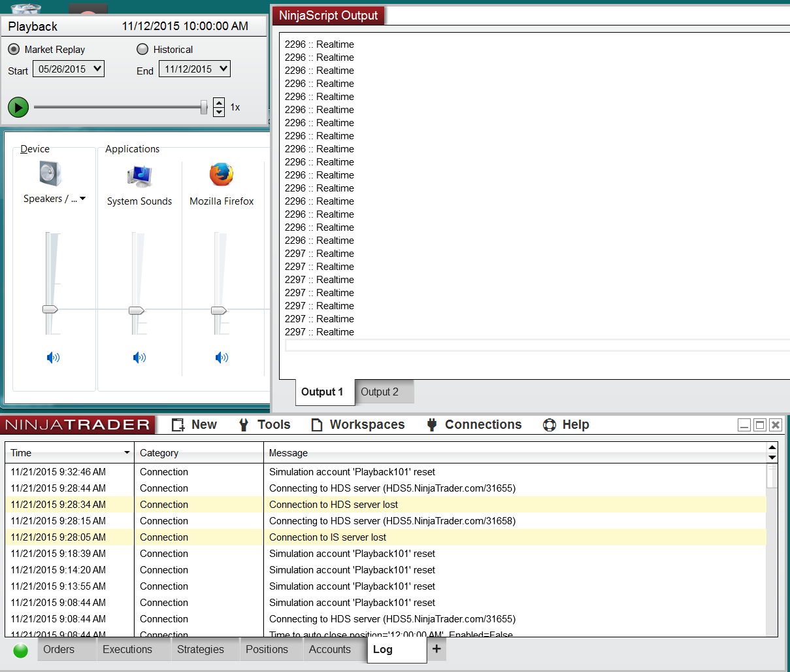The height and width of the screenshot is (672, 790).
Task: Select the log row at 9:13:55 AM
Action: (x=386, y=586)
